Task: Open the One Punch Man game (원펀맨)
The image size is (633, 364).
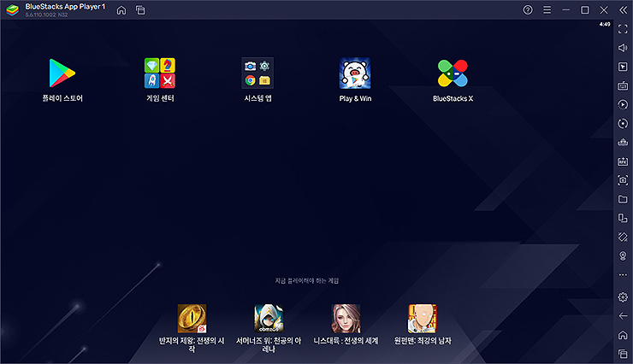Action: [423, 319]
